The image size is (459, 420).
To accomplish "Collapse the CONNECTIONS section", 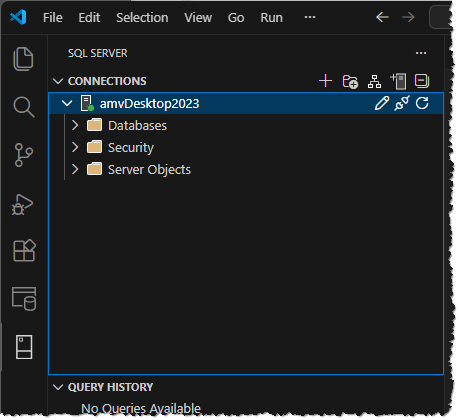I will 58,81.
